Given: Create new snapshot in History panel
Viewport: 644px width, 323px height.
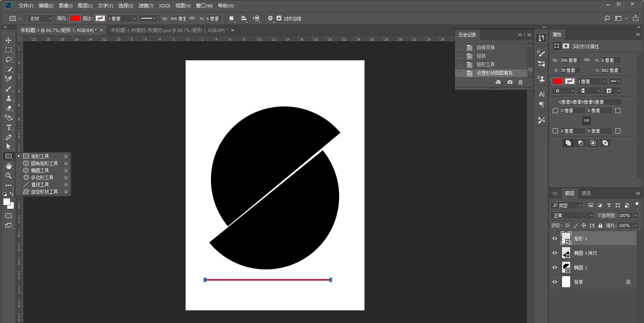Looking at the screenshot, I should coord(510,82).
